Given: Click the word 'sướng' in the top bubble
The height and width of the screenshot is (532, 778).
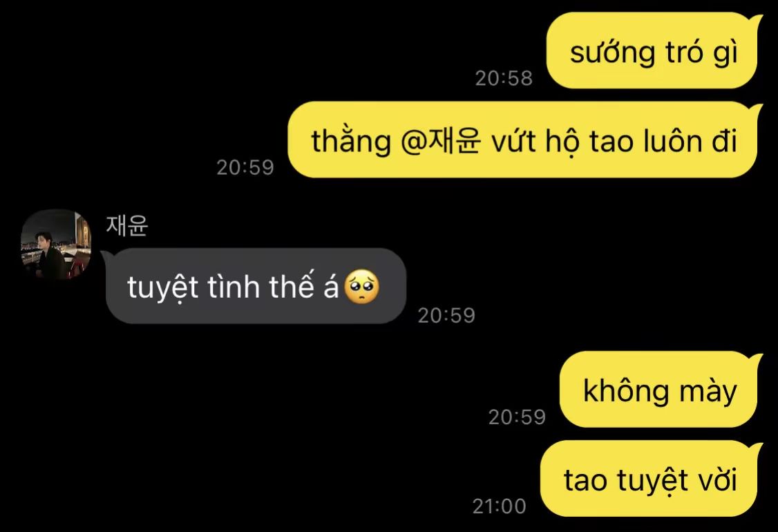Looking at the screenshot, I should click(613, 53).
